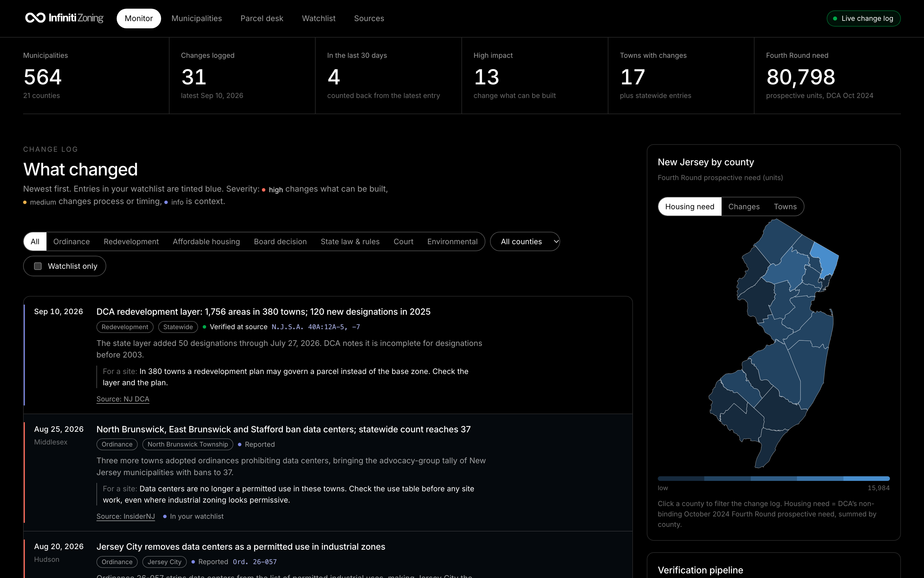Open the Source: NJ DCA link
The height and width of the screenshot is (578, 924).
(122, 399)
